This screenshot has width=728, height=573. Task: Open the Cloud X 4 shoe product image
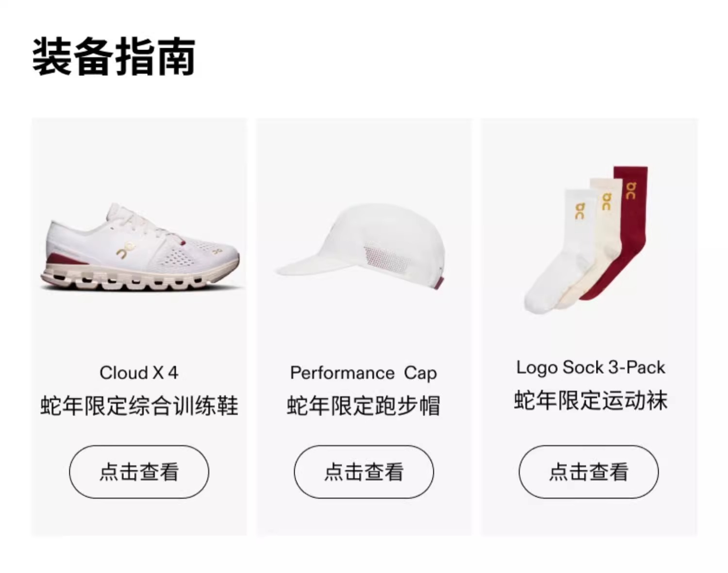pos(140,247)
